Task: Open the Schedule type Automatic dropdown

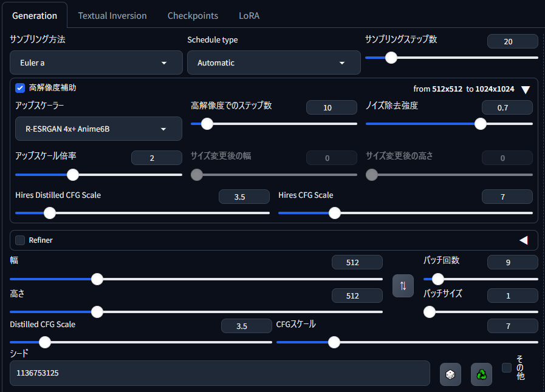Action: pyautogui.click(x=274, y=63)
